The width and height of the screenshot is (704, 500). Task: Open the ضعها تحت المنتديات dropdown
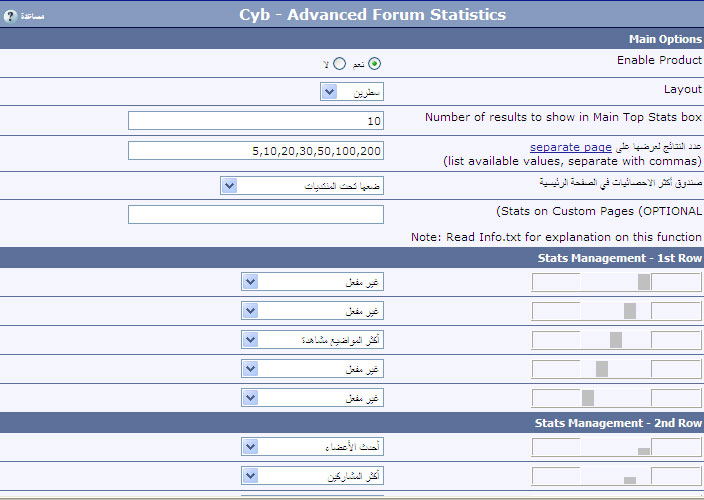229,185
